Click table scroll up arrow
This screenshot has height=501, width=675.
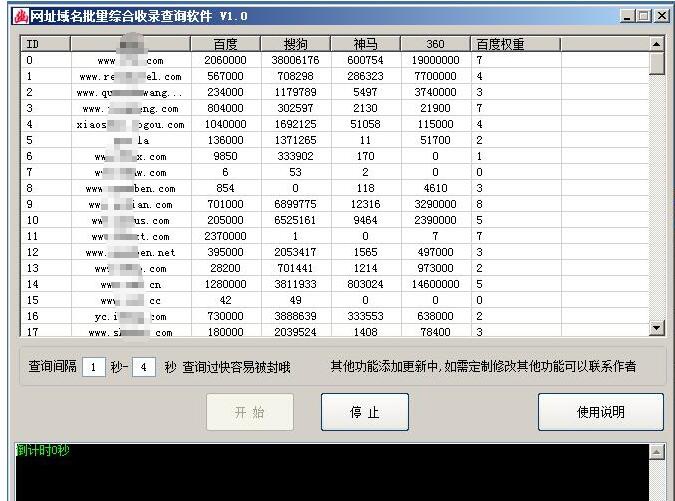[x=656, y=44]
